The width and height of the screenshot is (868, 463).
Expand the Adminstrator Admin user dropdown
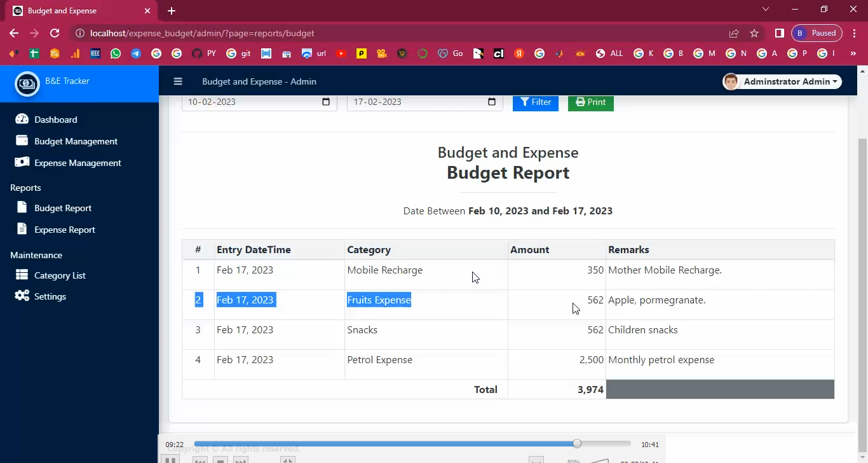coord(782,81)
